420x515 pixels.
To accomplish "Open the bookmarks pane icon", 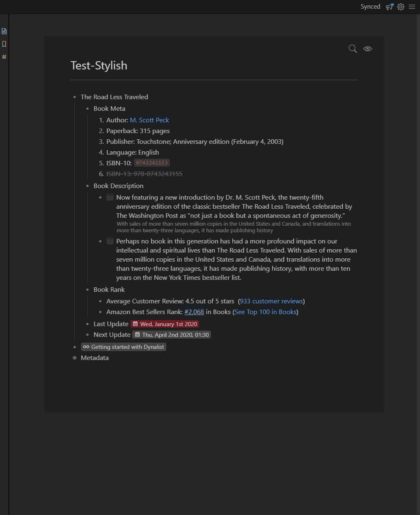I will pos(4,44).
